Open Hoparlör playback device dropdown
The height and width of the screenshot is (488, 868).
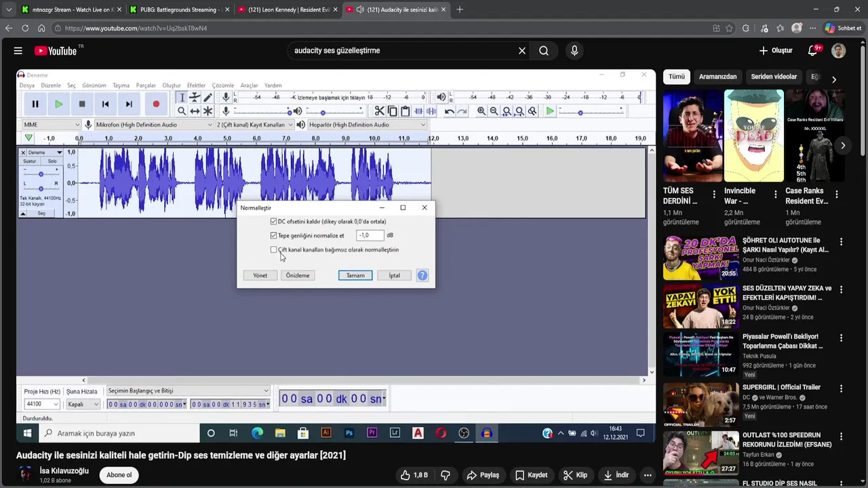tap(367, 125)
